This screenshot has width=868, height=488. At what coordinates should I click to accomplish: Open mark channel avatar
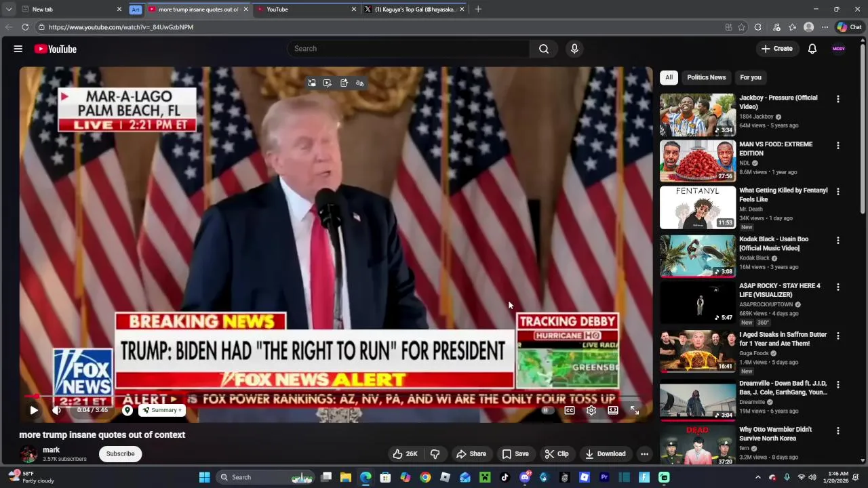coord(28,454)
